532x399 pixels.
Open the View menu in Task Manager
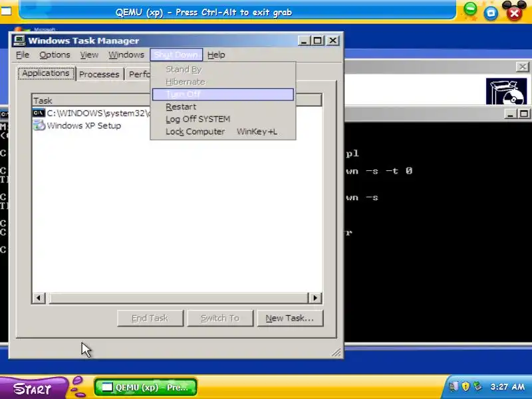(x=89, y=55)
